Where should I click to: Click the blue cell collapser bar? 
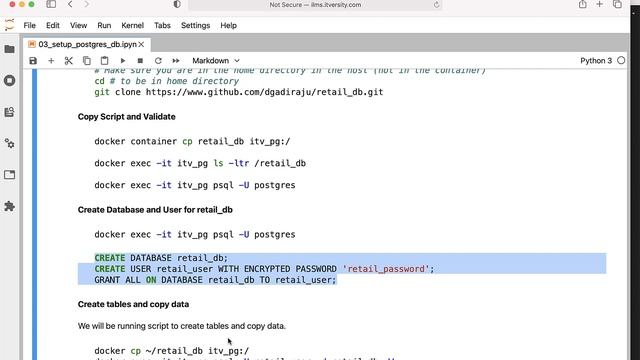pyautogui.click(x=34, y=214)
